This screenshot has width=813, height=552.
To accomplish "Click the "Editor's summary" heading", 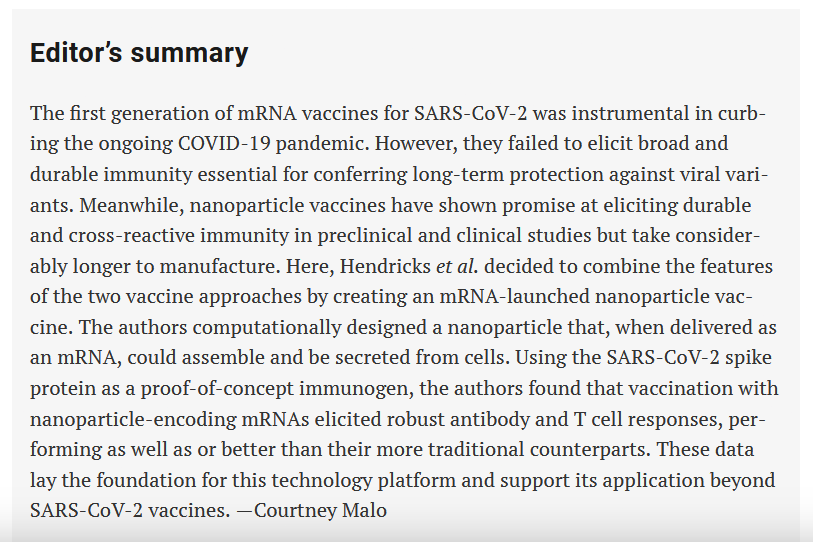I will click(139, 53).
